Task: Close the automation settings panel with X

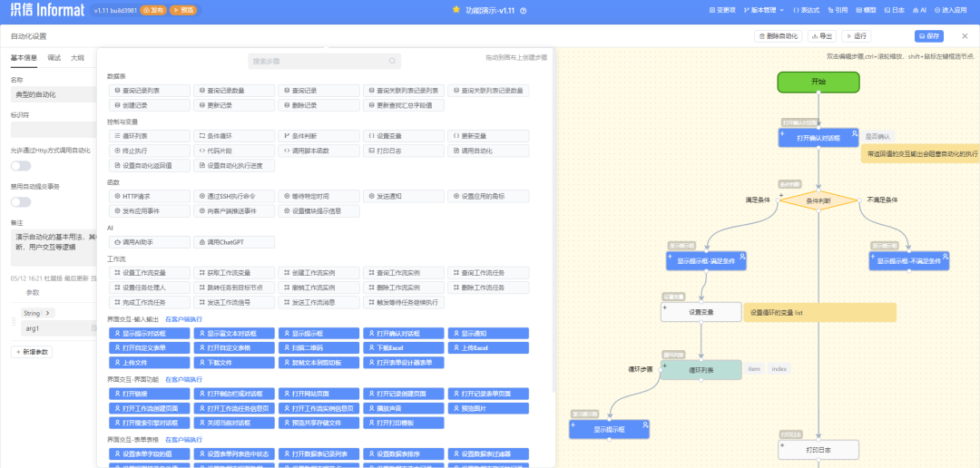Action: [963, 36]
